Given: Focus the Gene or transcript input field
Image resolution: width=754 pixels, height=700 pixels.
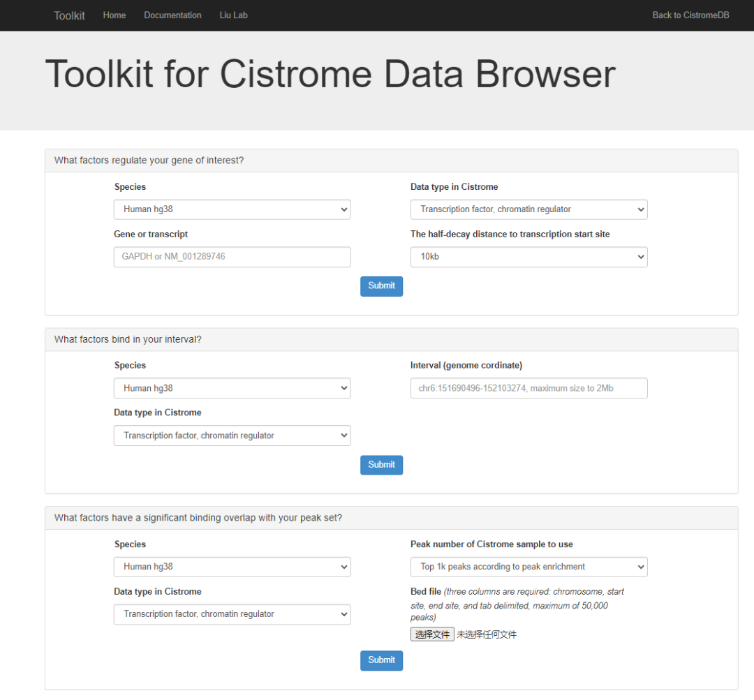Looking at the screenshot, I should tap(232, 257).
